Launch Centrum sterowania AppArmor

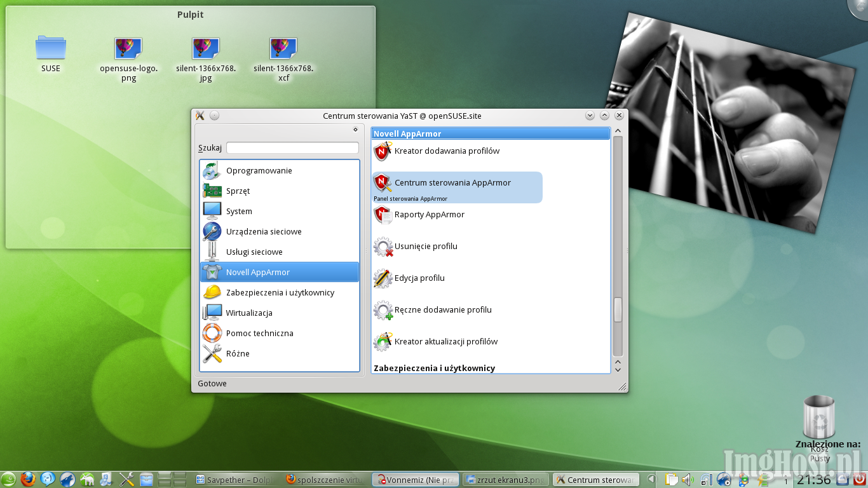coord(457,187)
